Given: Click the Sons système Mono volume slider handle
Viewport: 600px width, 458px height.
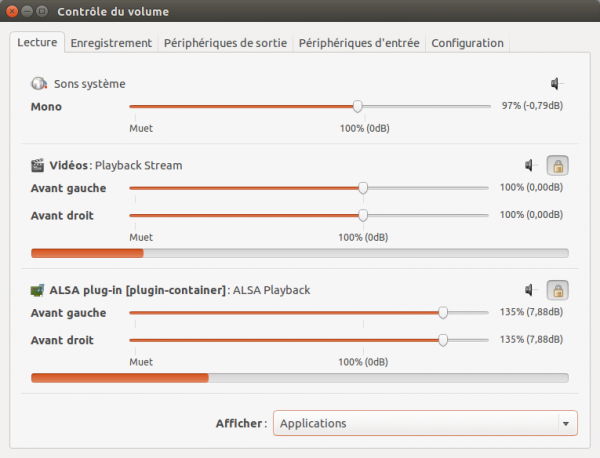Looking at the screenshot, I should (357, 107).
